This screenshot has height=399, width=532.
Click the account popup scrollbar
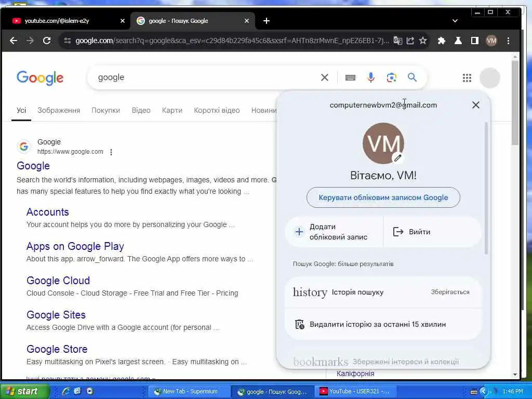click(486, 188)
